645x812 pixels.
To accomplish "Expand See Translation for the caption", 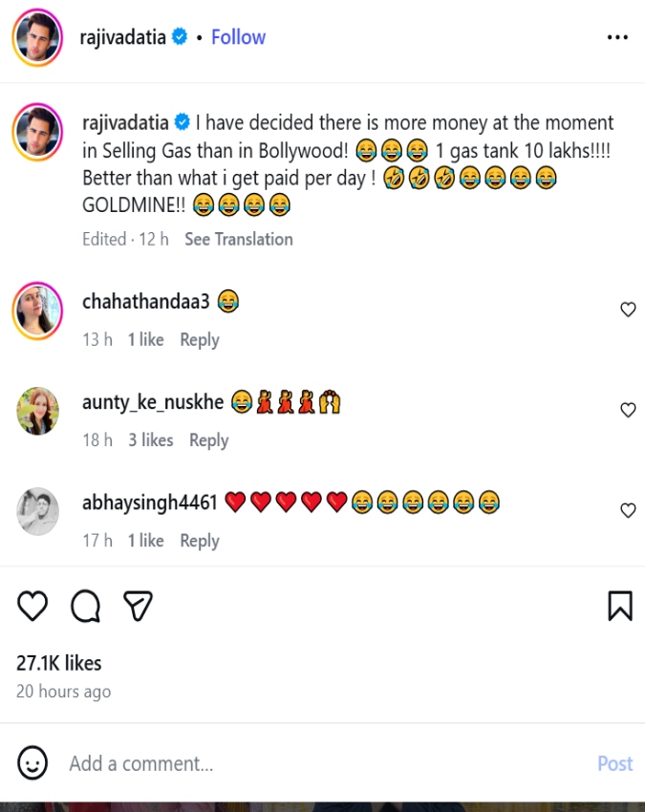I will (238, 239).
